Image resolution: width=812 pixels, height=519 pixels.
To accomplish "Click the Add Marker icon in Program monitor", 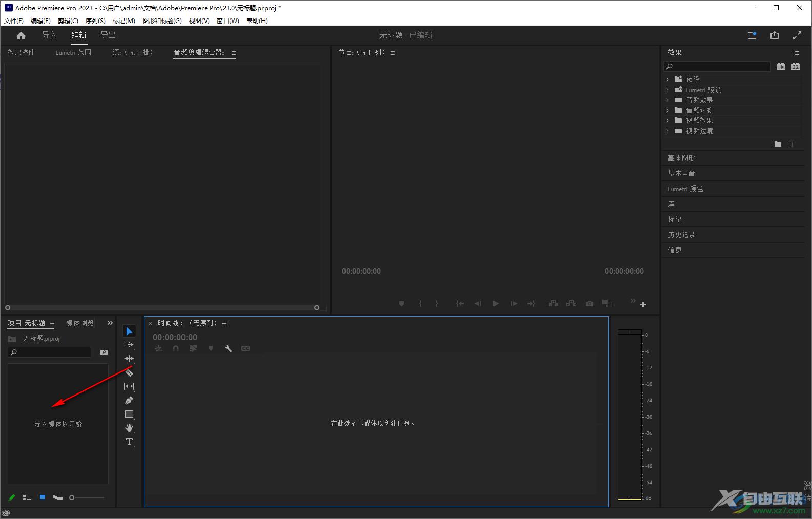I will tap(401, 304).
